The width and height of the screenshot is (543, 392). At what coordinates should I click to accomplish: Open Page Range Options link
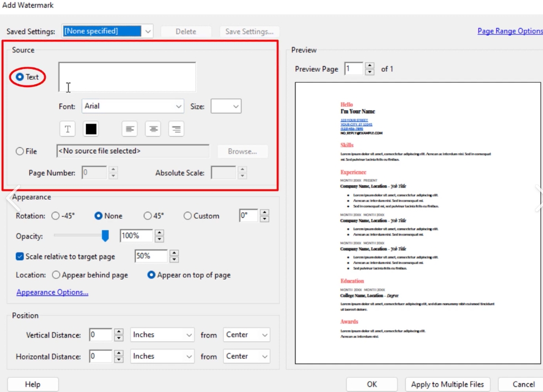510,31
